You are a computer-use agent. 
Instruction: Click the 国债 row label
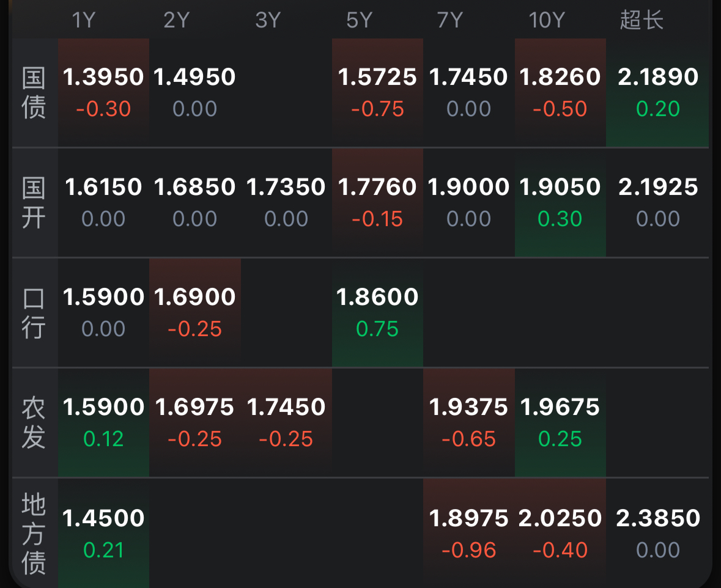(x=34, y=93)
